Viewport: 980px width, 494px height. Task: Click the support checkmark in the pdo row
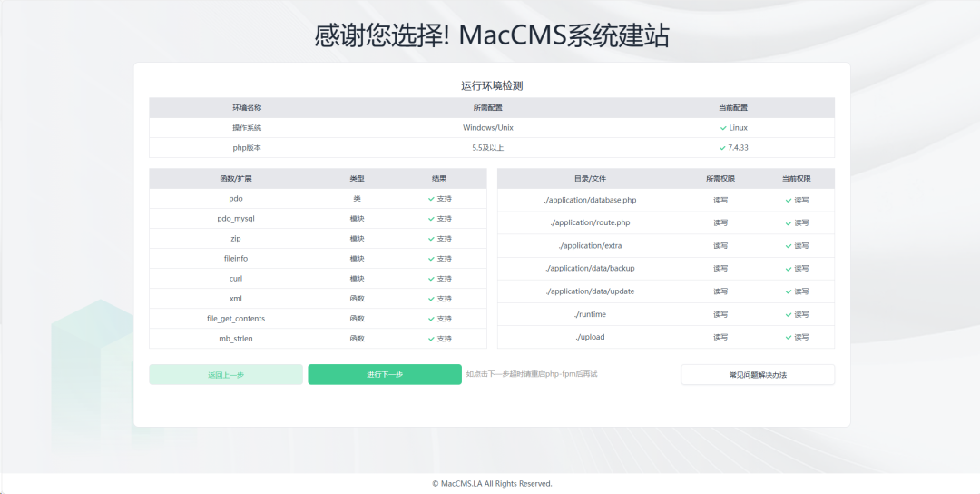pos(431,199)
